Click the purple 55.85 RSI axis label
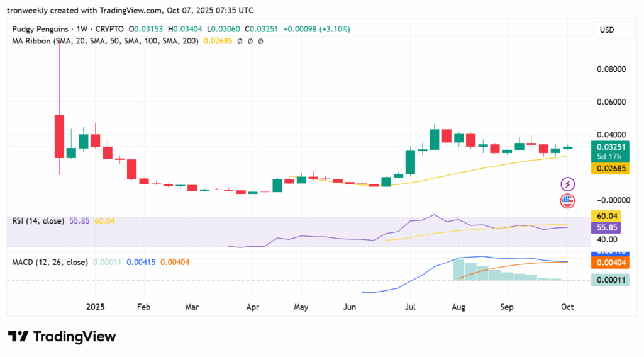Screen dimensions: 644x357 tap(609, 227)
